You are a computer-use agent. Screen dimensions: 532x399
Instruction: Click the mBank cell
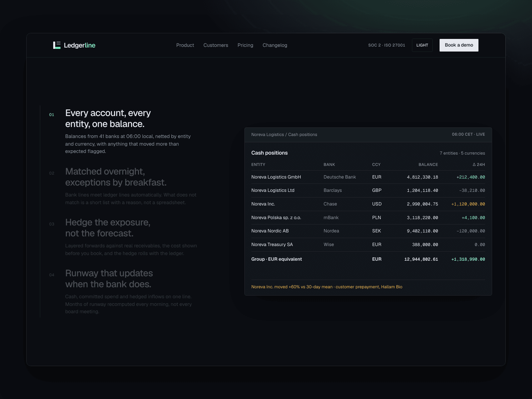pos(331,218)
